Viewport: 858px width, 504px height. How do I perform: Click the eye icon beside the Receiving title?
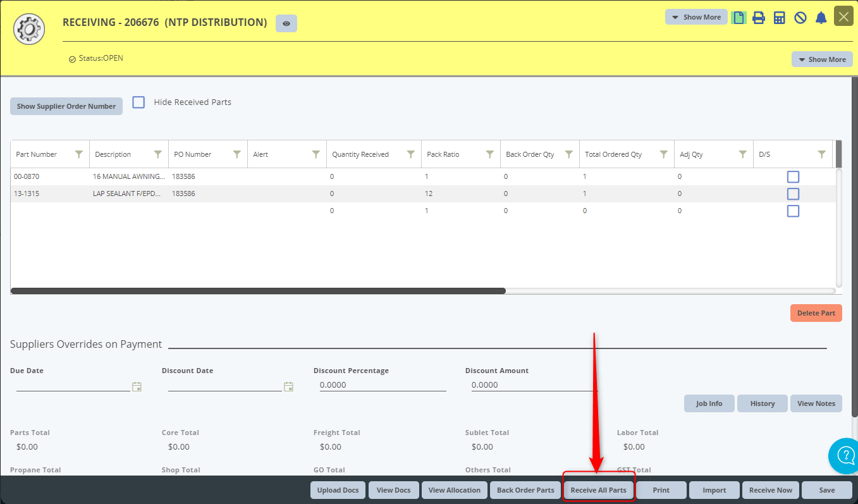tap(286, 23)
